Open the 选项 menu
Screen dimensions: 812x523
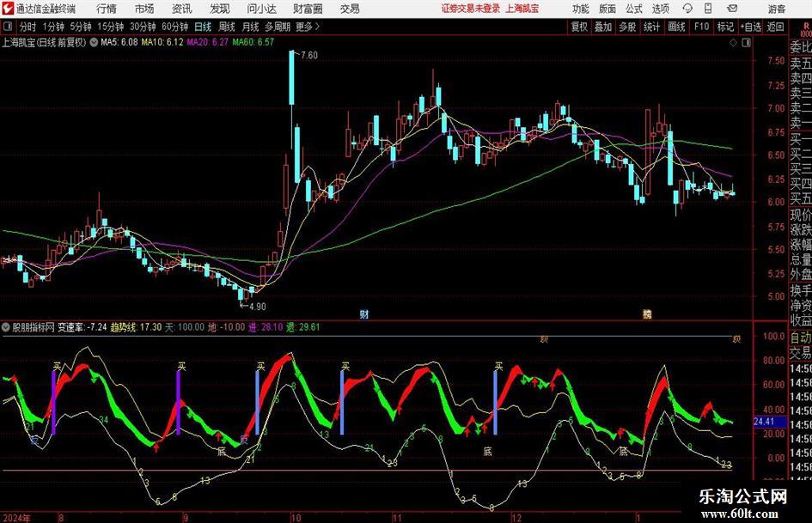coord(660,9)
